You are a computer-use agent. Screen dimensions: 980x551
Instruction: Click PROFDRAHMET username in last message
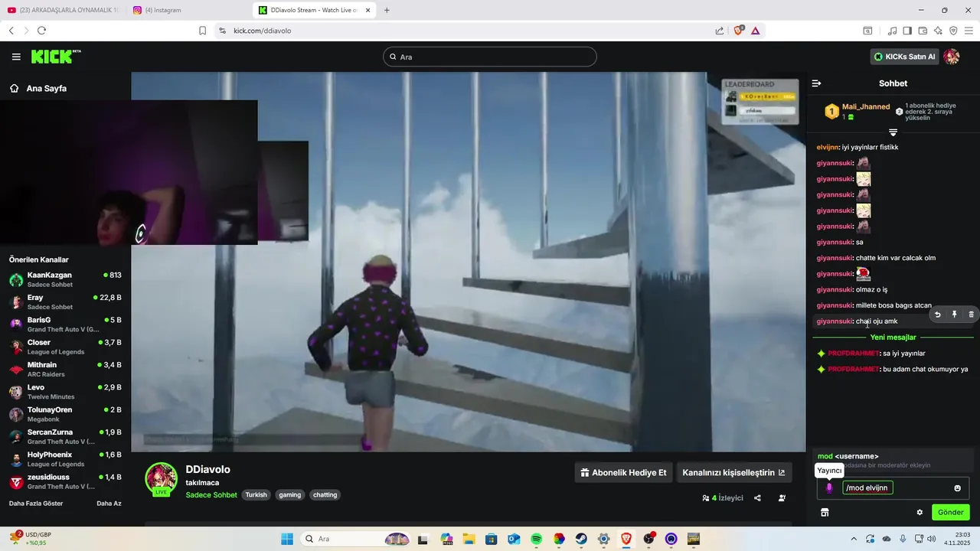click(x=853, y=369)
